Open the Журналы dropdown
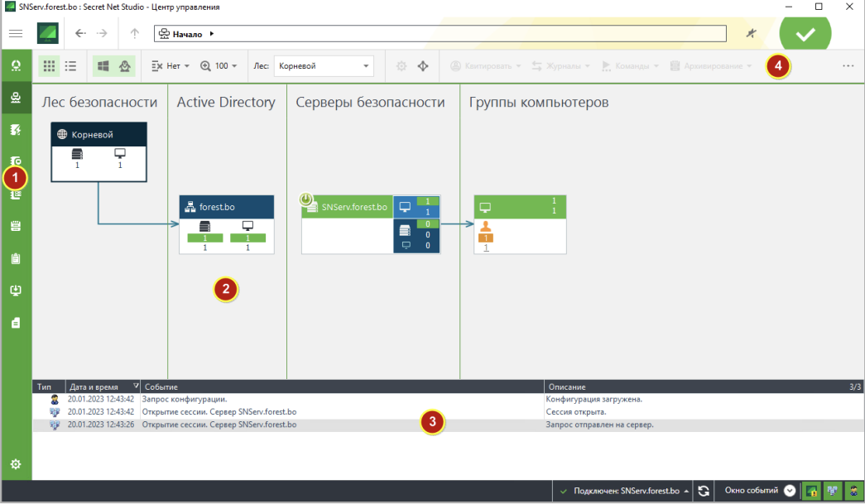The height and width of the screenshot is (504, 865). [x=560, y=66]
